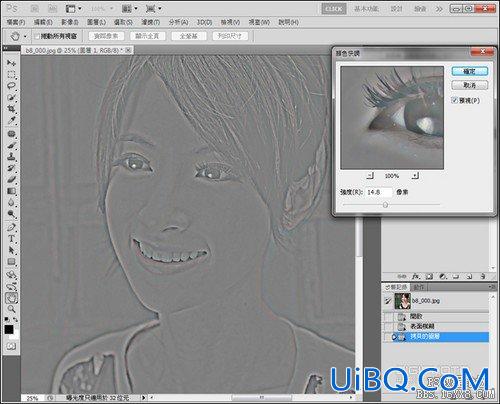
Task: Open the History panel options menu
Action: click(x=492, y=287)
